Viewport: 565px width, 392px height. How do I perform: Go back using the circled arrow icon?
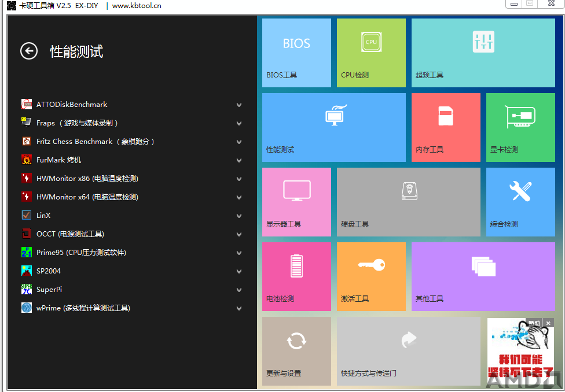(x=29, y=51)
